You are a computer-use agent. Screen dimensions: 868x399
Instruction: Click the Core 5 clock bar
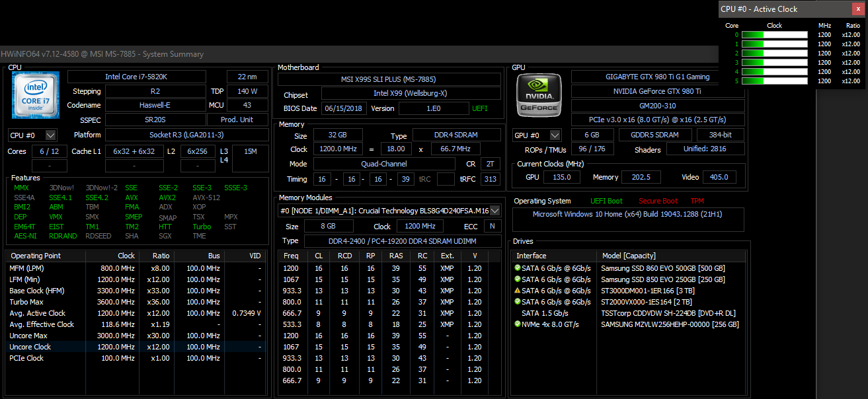(x=774, y=81)
